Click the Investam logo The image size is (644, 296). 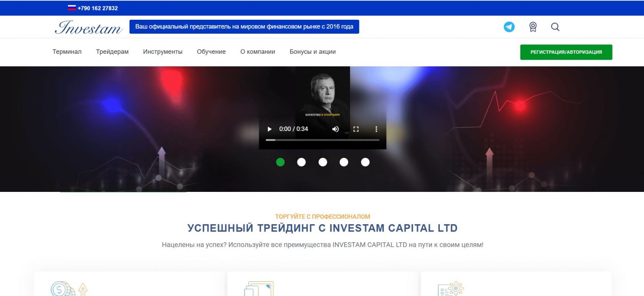[88, 27]
